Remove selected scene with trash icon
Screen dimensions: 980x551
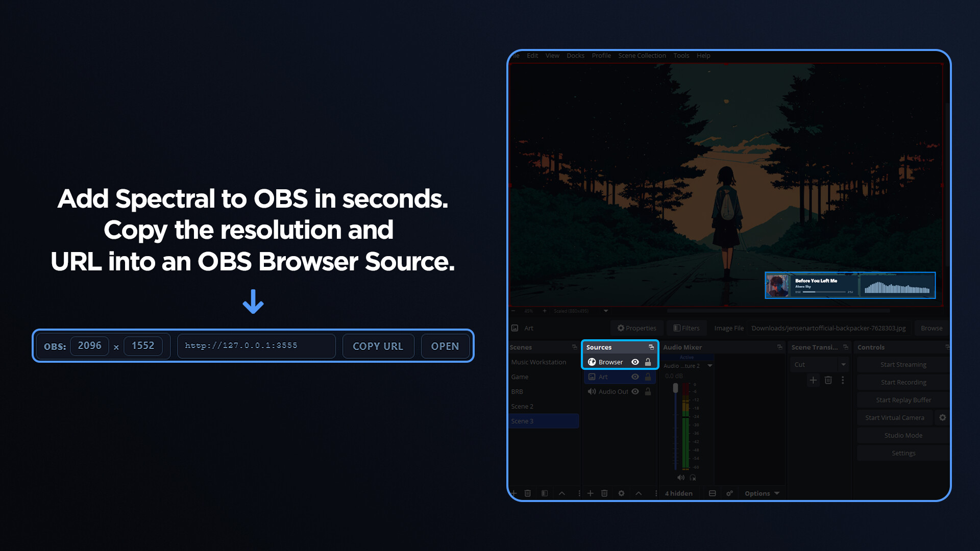[x=528, y=493]
